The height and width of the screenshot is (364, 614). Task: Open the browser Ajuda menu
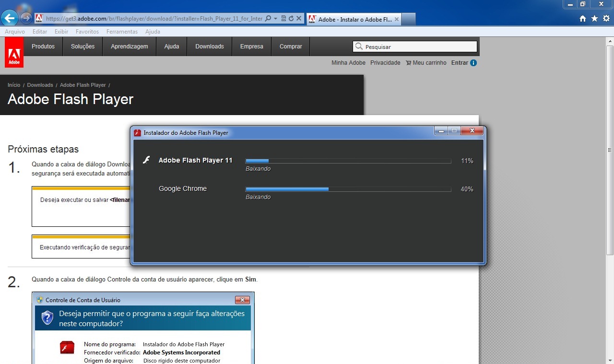[153, 32]
